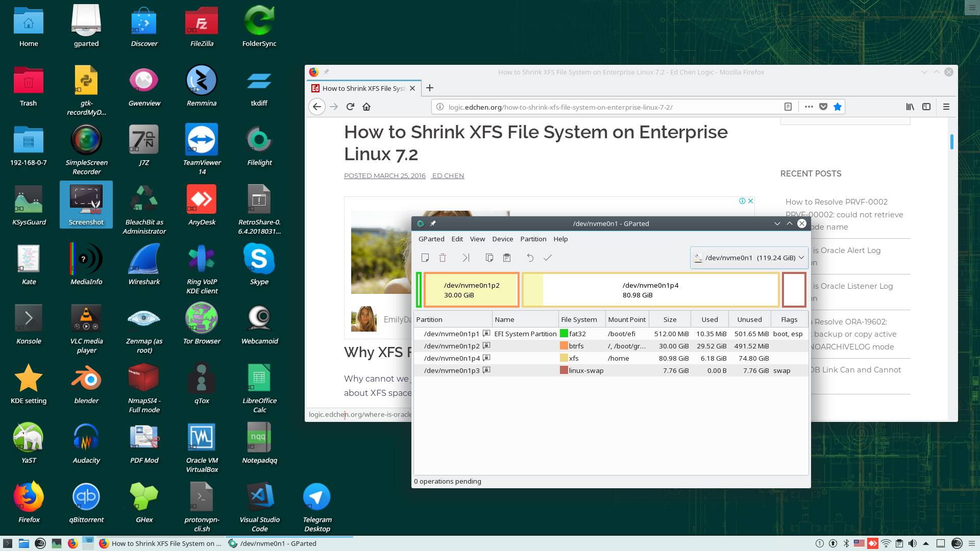
Task: Select the /dev/nvme0n1p4 graphical partition block
Action: [650, 290]
